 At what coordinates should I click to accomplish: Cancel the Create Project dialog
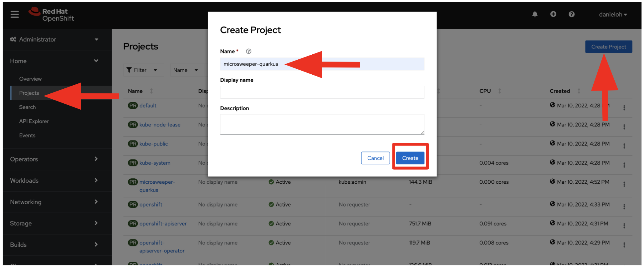375,158
